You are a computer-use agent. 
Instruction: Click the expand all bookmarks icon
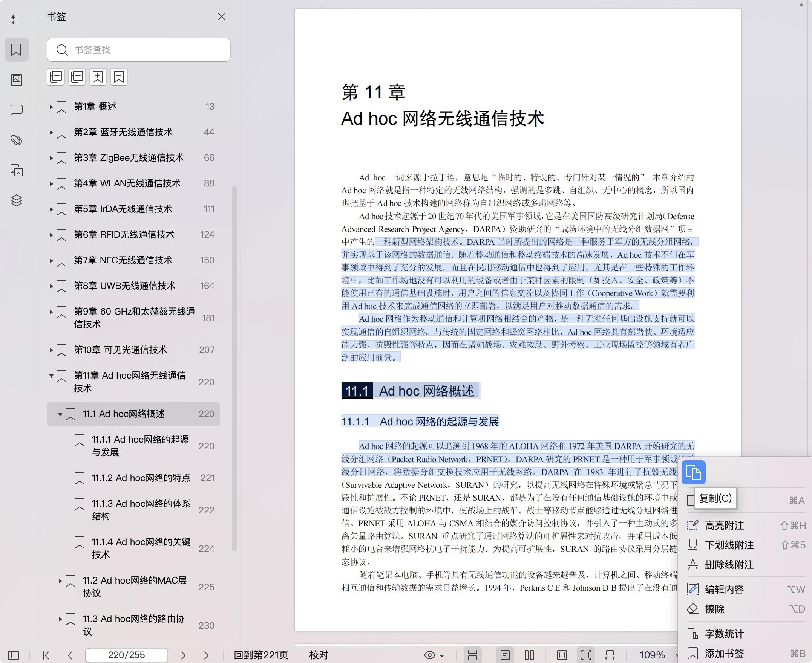56,77
